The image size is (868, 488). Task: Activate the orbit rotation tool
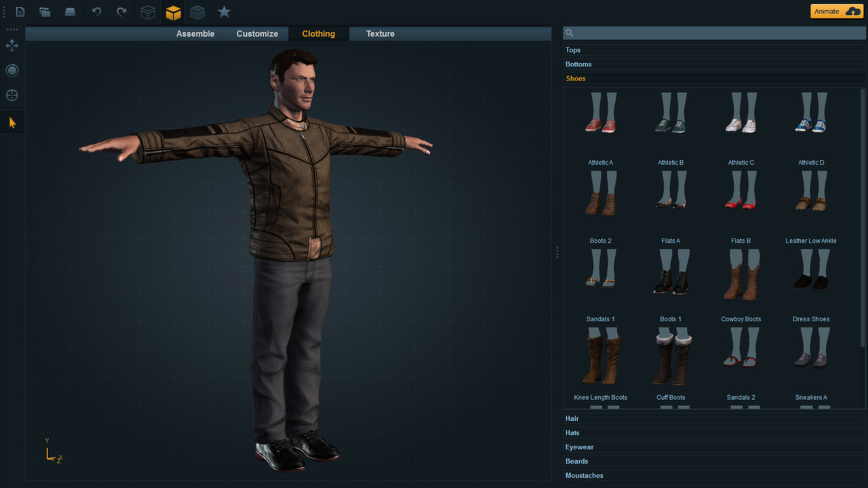pos(12,70)
